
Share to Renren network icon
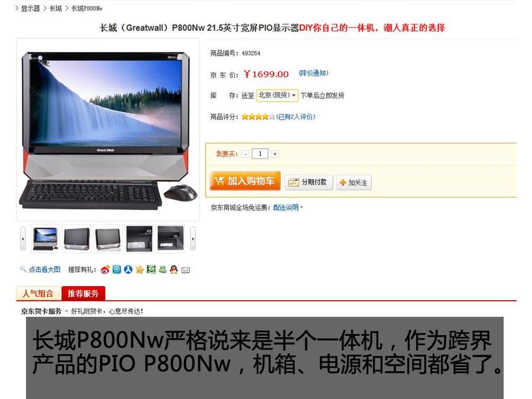128,270
